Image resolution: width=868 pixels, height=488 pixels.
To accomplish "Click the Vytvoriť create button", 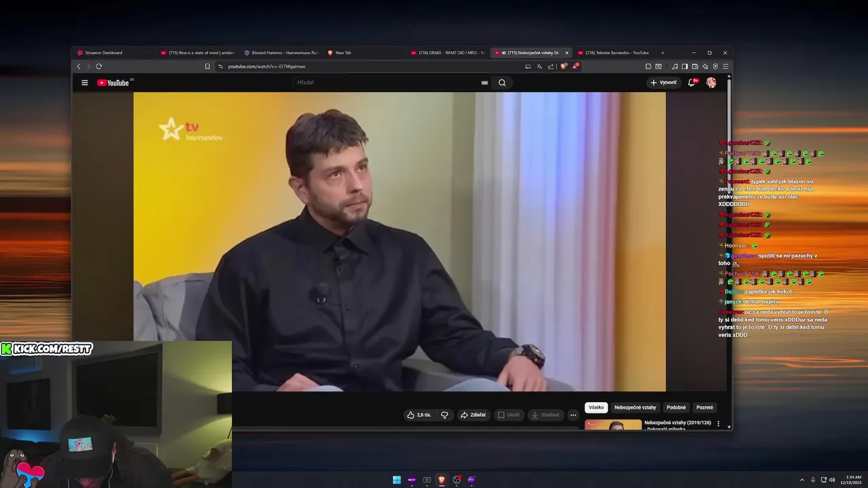I will 663,83.
